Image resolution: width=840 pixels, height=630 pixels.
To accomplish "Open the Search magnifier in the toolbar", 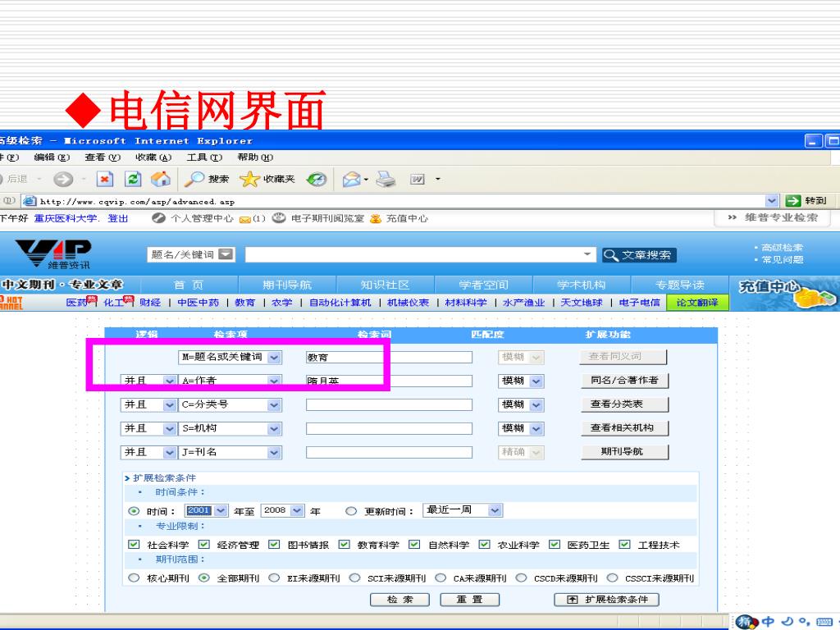I will pos(194,179).
